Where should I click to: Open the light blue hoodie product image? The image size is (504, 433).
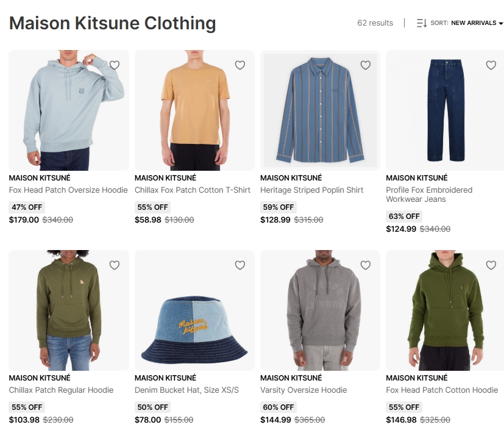click(x=69, y=110)
